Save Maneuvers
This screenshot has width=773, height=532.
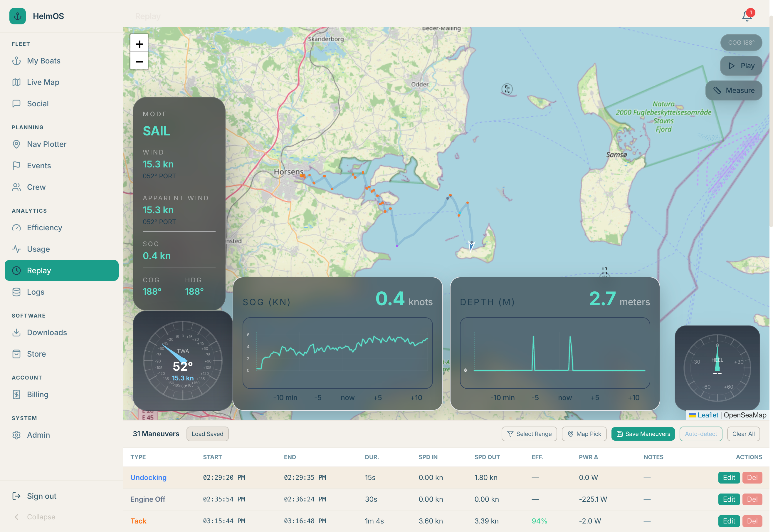[x=643, y=434]
